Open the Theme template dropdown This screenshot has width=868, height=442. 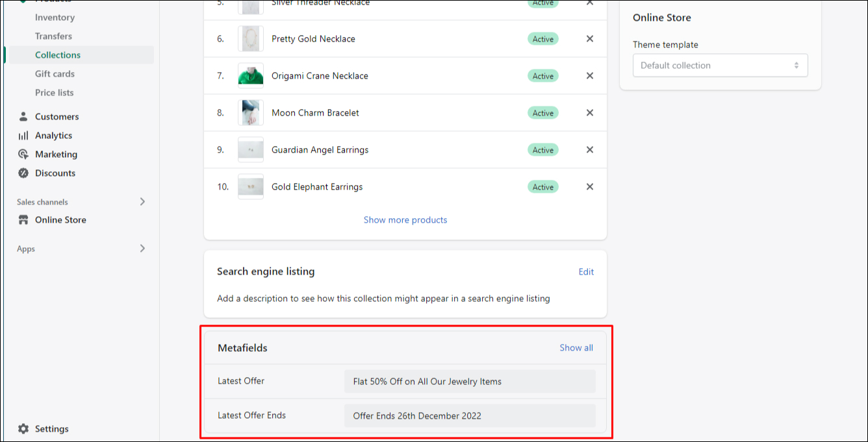721,66
